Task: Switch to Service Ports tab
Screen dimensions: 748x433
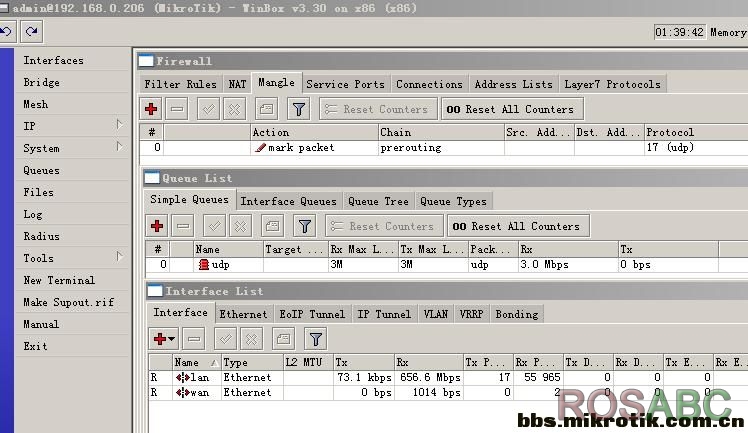Action: click(345, 84)
